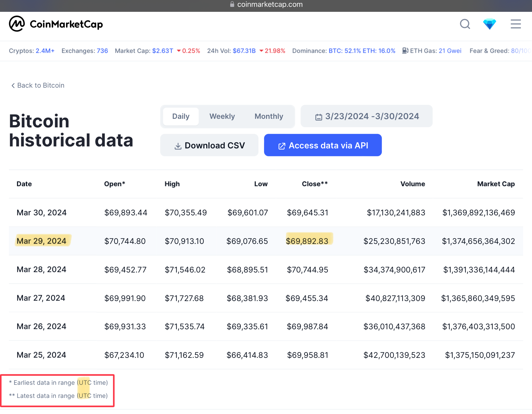Click the Latest data in range footnote
This screenshot has width=532, height=414.
[58, 396]
